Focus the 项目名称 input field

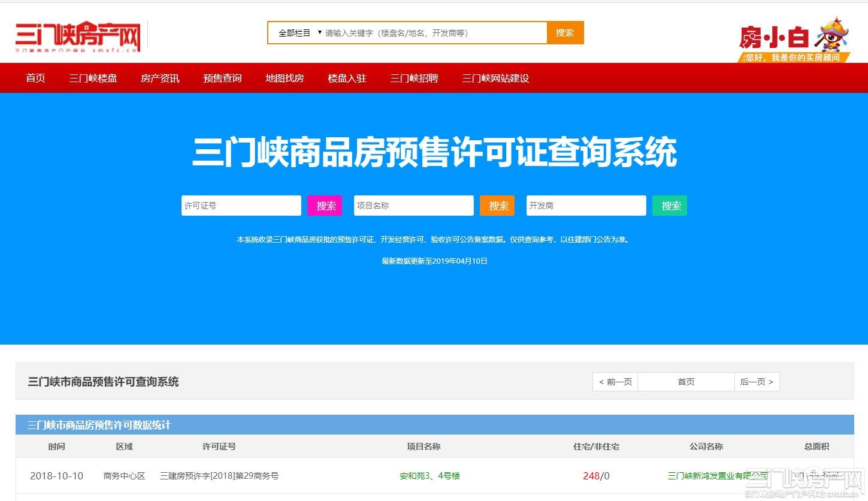point(414,206)
